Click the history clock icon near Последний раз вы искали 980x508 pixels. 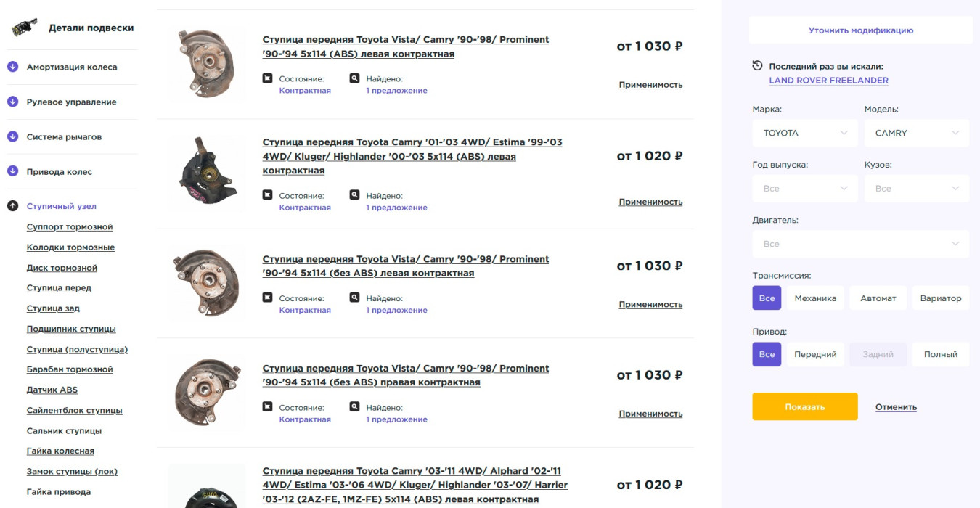757,65
